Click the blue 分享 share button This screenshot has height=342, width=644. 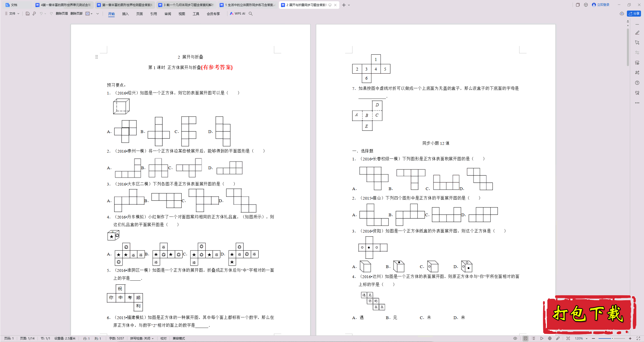pos(634,14)
